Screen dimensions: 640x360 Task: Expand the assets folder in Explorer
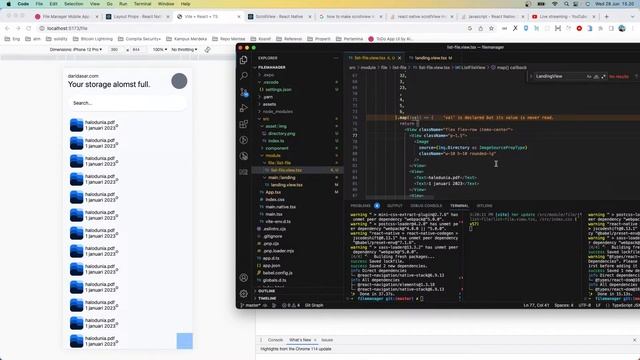point(269,104)
